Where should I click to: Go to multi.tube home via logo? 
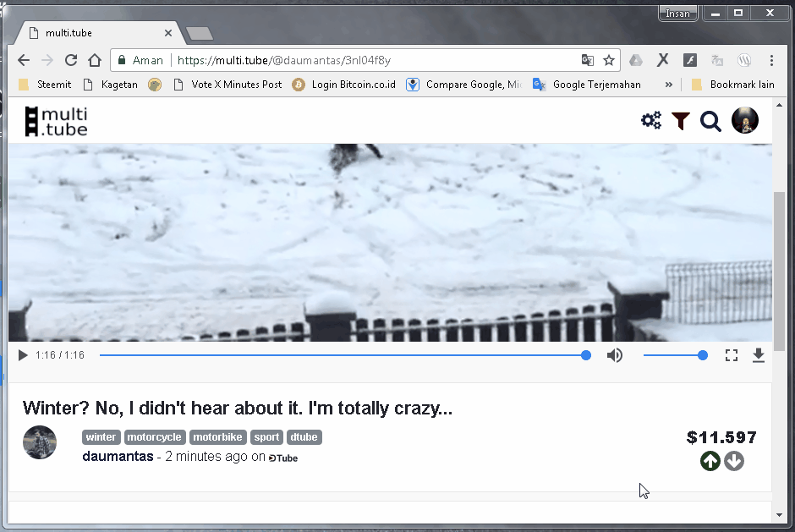point(57,121)
